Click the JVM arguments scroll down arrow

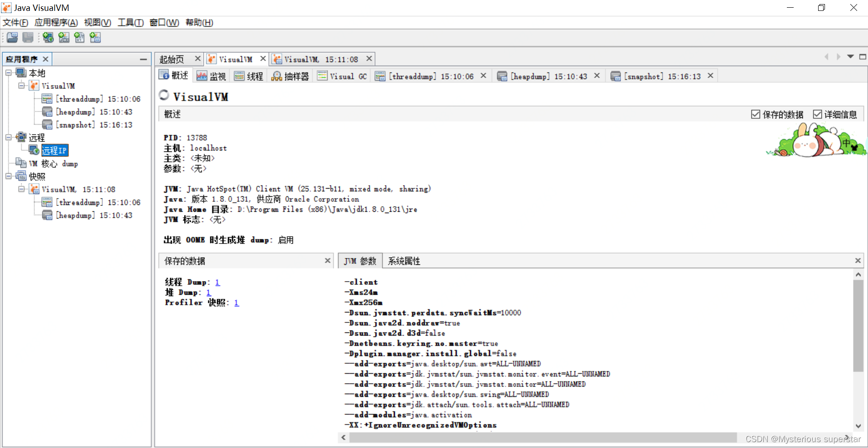pos(858,426)
